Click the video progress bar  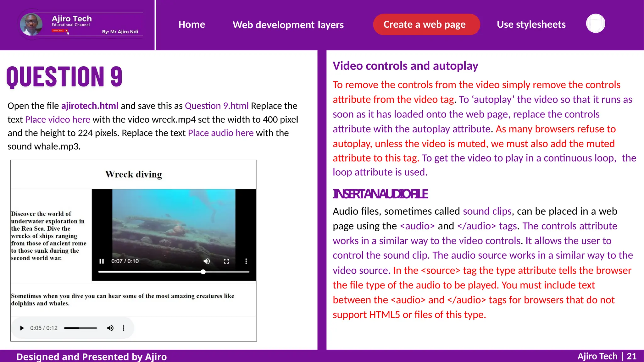click(174, 272)
